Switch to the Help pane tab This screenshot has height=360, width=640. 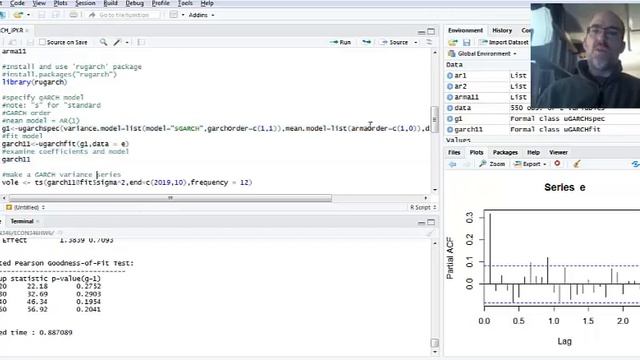(x=533, y=152)
